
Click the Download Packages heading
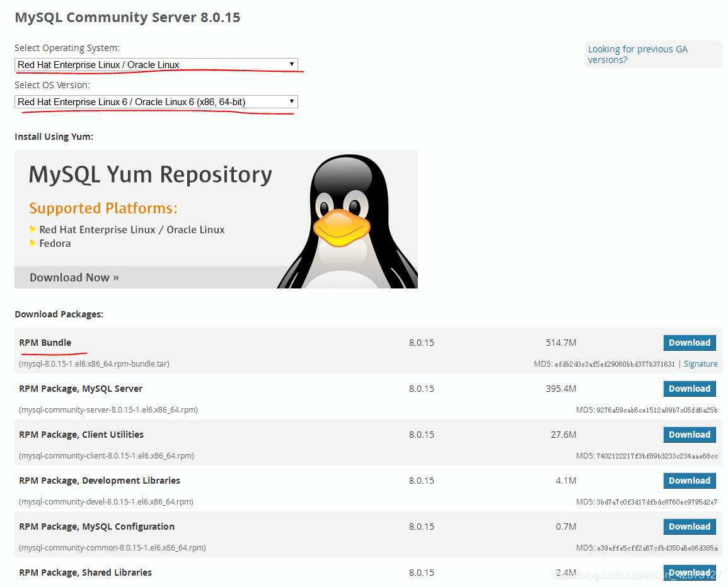[59, 314]
